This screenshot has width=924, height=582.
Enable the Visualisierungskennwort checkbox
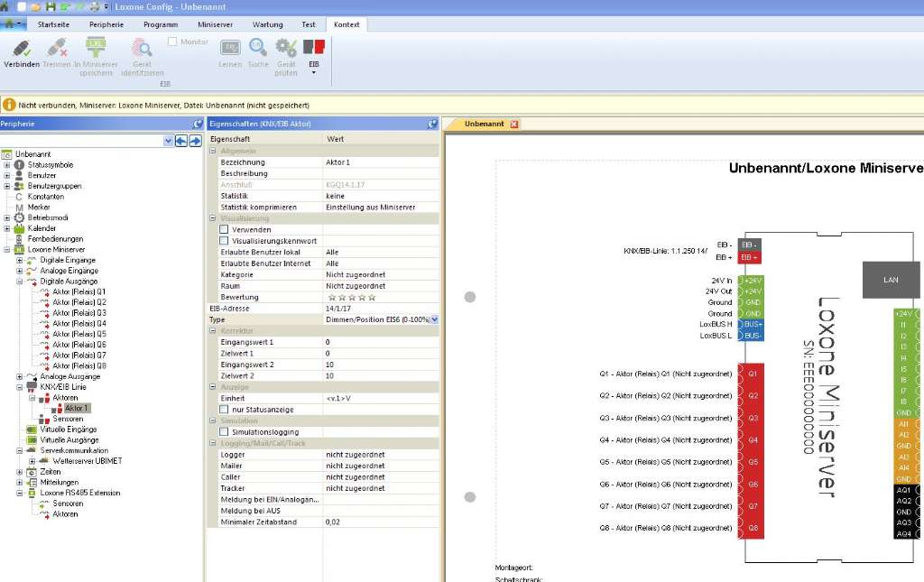(x=224, y=240)
